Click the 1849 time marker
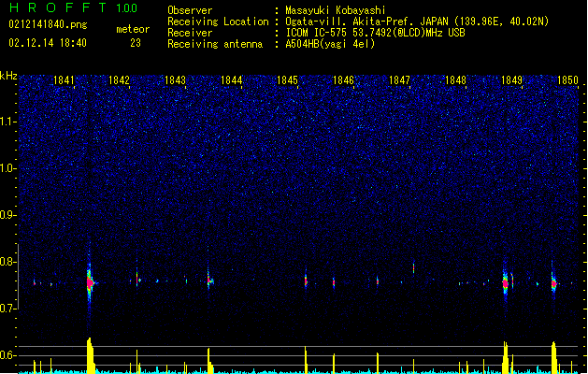Screen dimensions: 588x374 (511, 80)
